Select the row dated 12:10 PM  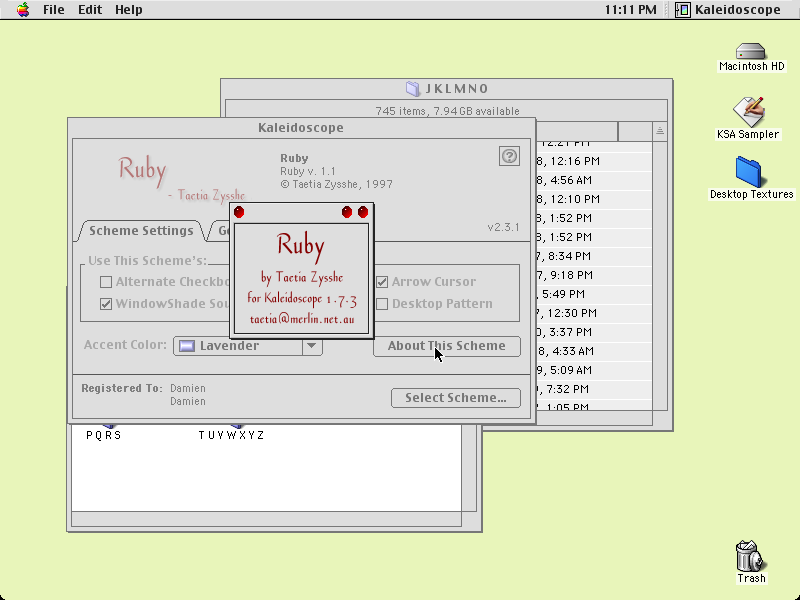tap(593, 199)
